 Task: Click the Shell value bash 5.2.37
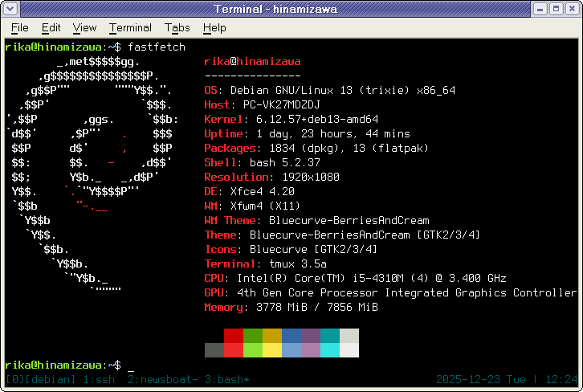(x=285, y=163)
